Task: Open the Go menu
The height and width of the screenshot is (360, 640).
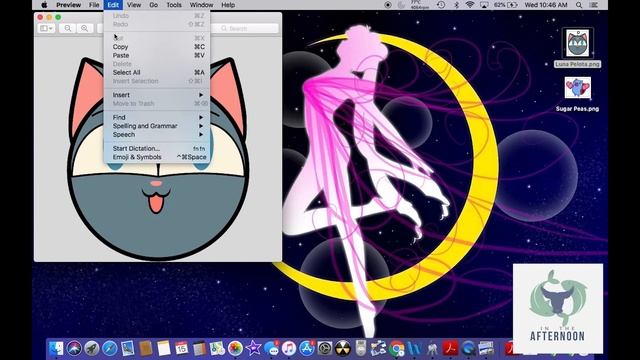Action: 153,5
